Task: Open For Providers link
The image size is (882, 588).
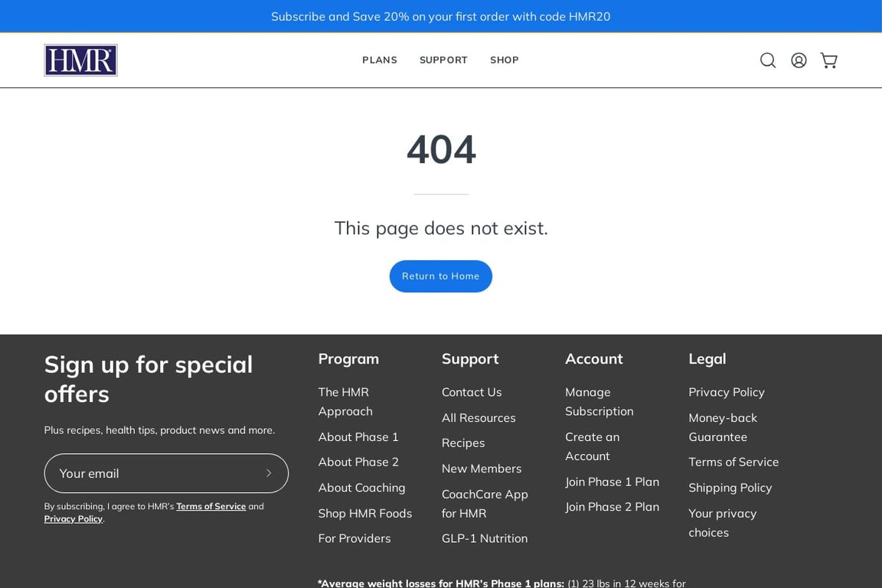Action: click(x=354, y=538)
